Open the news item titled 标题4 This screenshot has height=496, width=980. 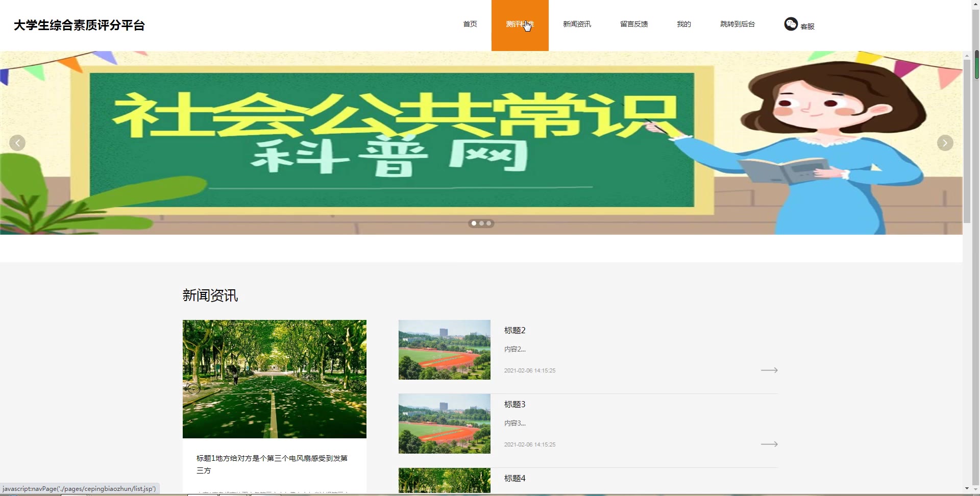[x=514, y=478]
